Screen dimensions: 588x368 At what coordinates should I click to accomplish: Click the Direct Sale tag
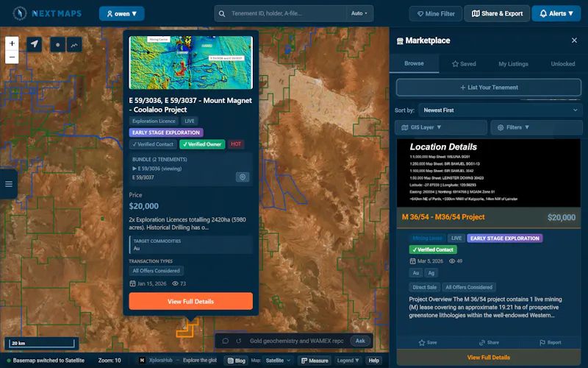coord(425,287)
